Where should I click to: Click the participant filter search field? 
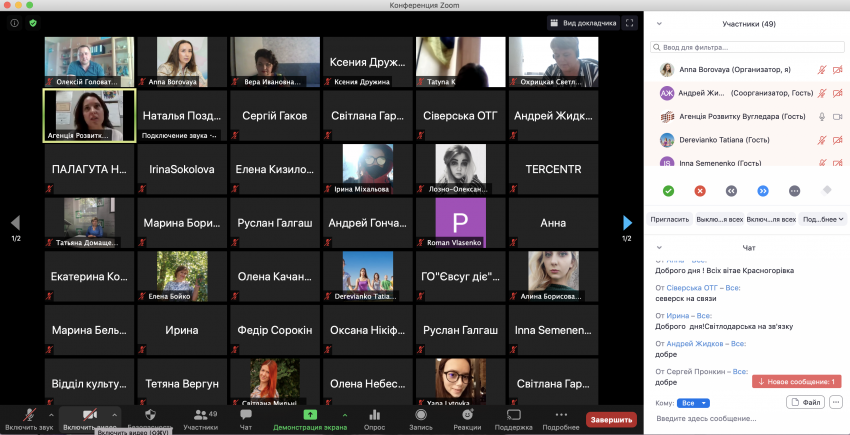coord(746,48)
